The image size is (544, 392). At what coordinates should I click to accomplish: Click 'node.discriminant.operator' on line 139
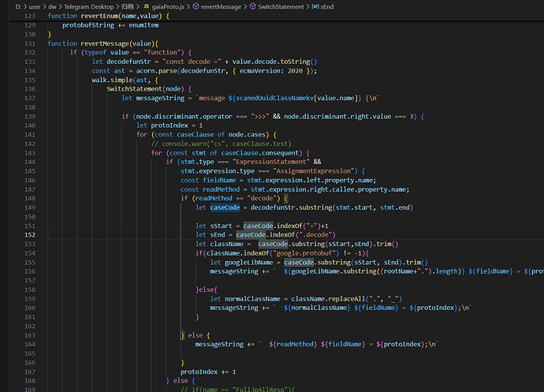pos(184,116)
